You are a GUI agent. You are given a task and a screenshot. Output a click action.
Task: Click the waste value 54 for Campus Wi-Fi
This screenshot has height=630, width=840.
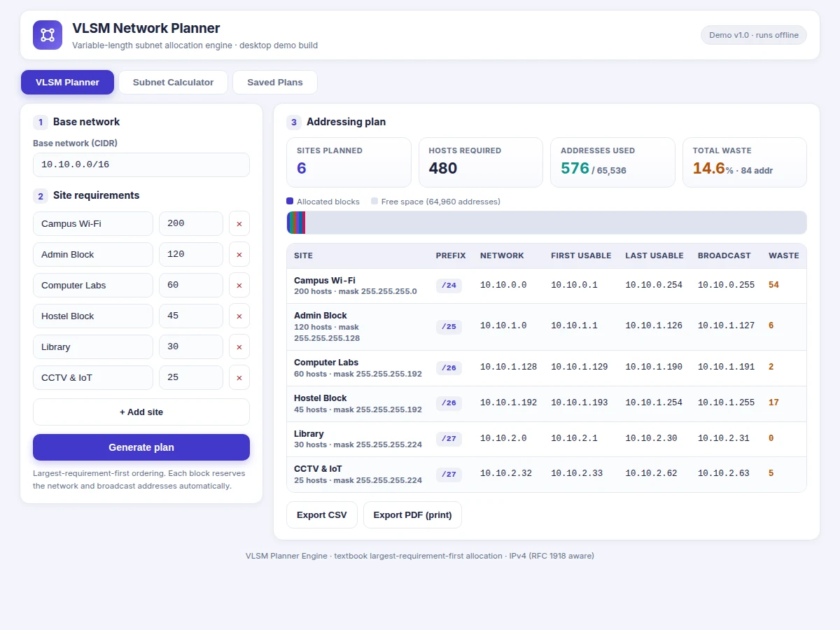[x=773, y=285]
